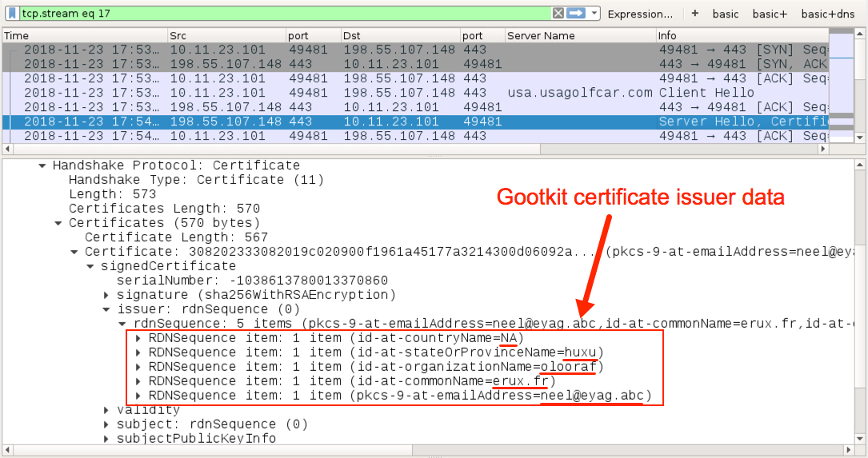
Task: Select the Server Hello, Certificate packet row
Action: click(x=416, y=121)
